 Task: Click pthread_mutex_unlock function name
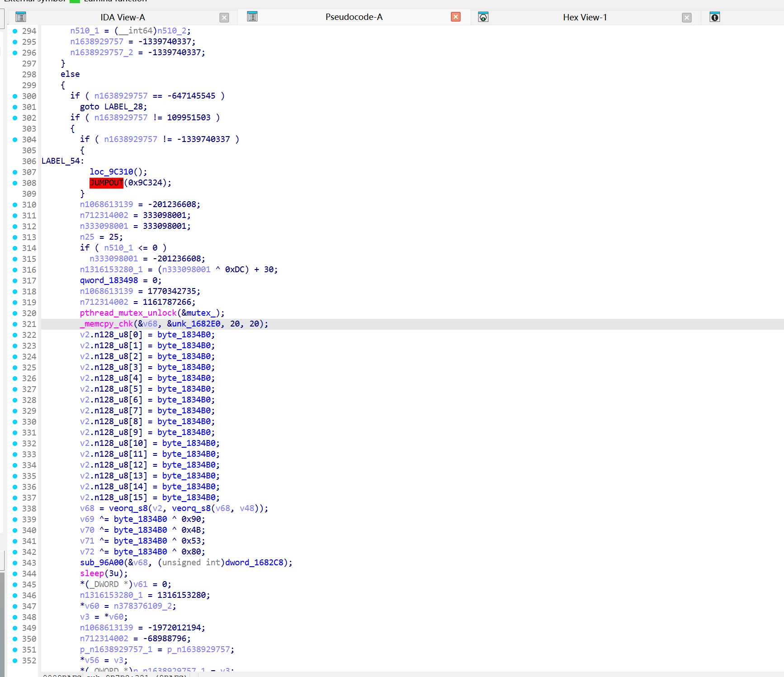pos(128,313)
